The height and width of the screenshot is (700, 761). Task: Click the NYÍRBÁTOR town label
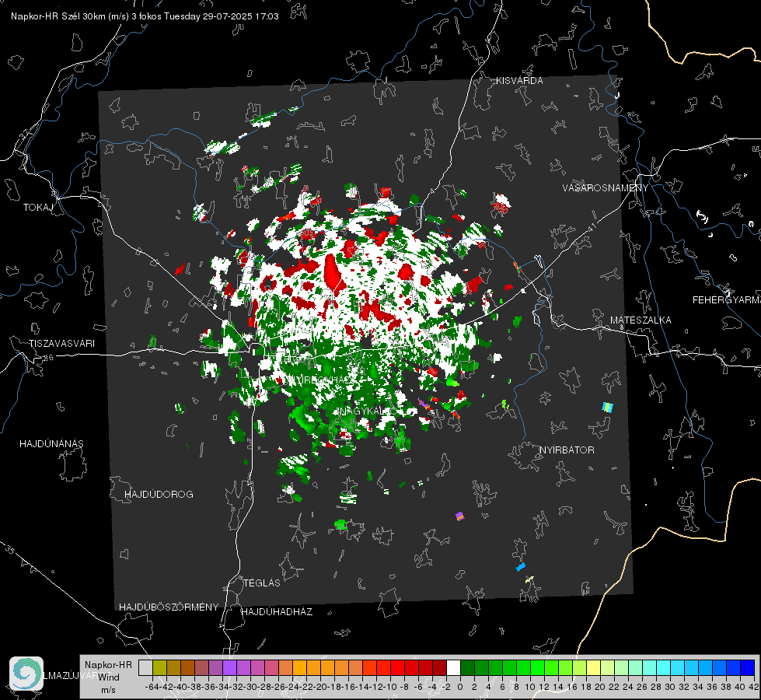click(x=567, y=450)
